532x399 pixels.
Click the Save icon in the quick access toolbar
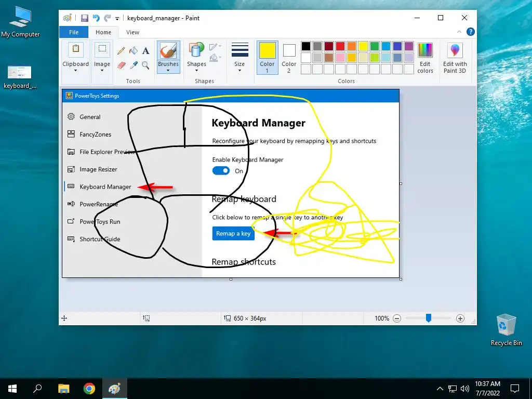85,18
